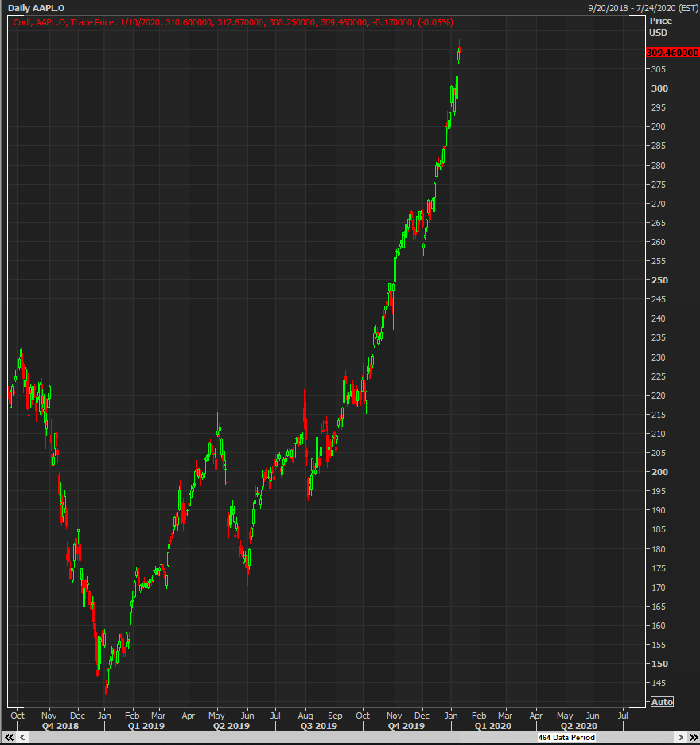
Task: Click the Sep month label on time axis
Action: [x=335, y=716]
